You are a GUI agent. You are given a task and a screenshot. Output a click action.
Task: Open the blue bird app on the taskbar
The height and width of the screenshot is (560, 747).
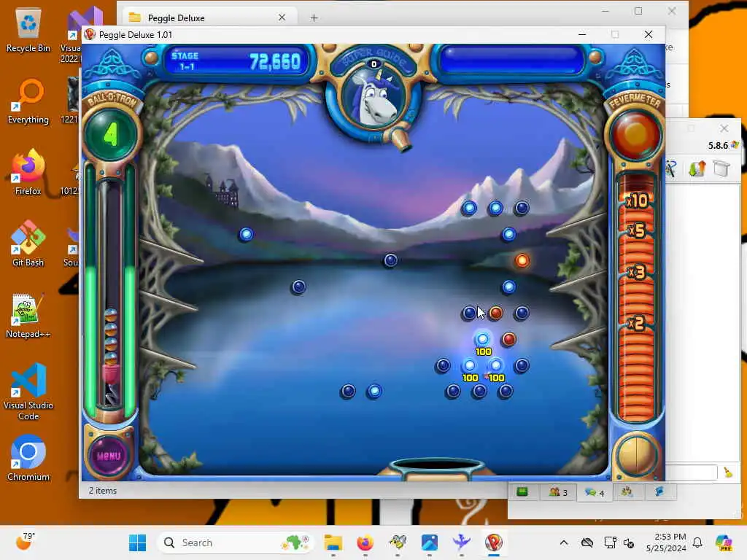click(x=461, y=542)
